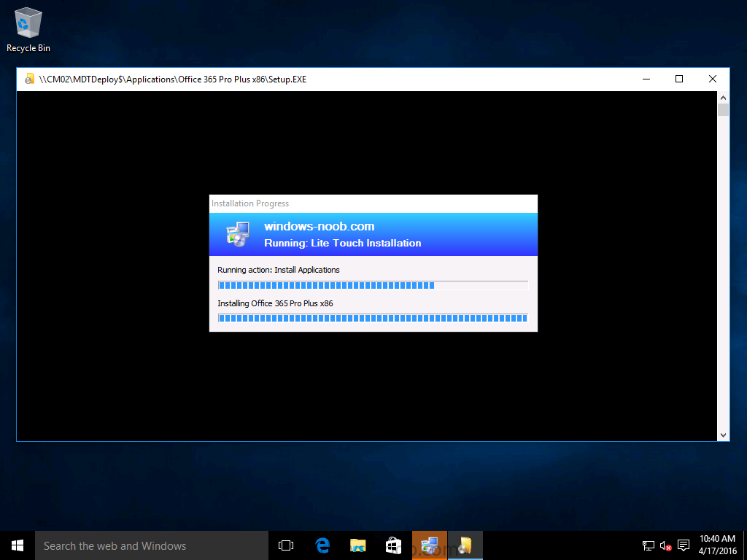747x560 pixels.
Task: Click the windows-noob.com banner heading
Action: click(320, 226)
